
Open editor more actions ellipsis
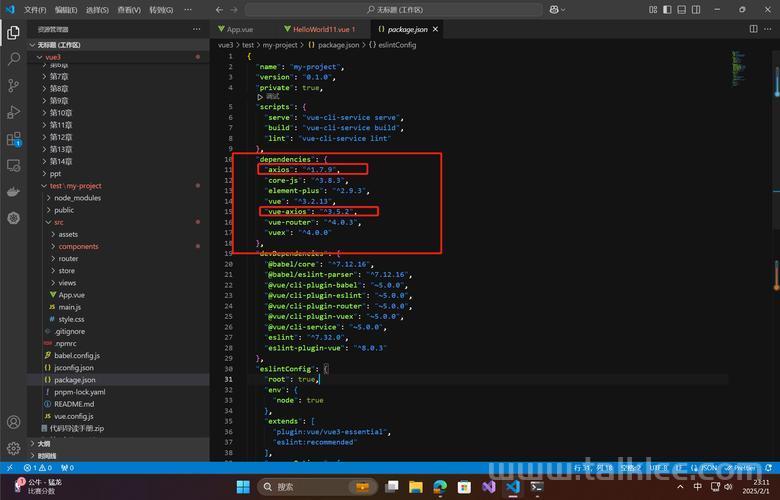tap(768, 29)
